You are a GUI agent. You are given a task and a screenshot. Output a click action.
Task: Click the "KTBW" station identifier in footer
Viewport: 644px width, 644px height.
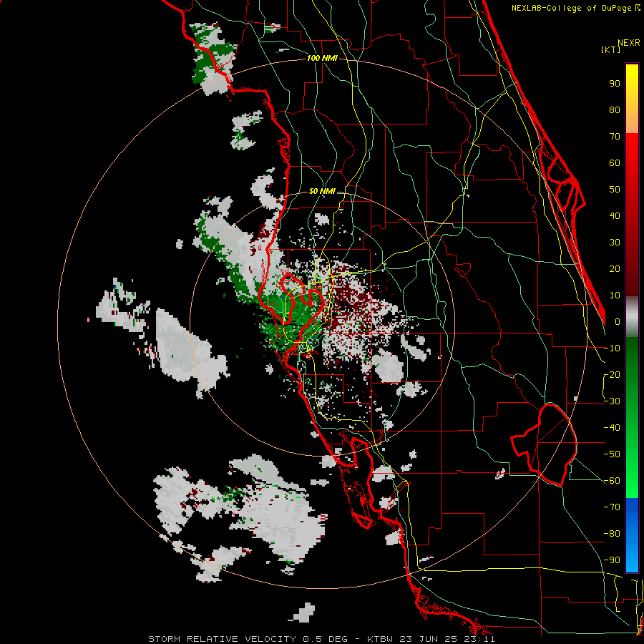(381, 639)
